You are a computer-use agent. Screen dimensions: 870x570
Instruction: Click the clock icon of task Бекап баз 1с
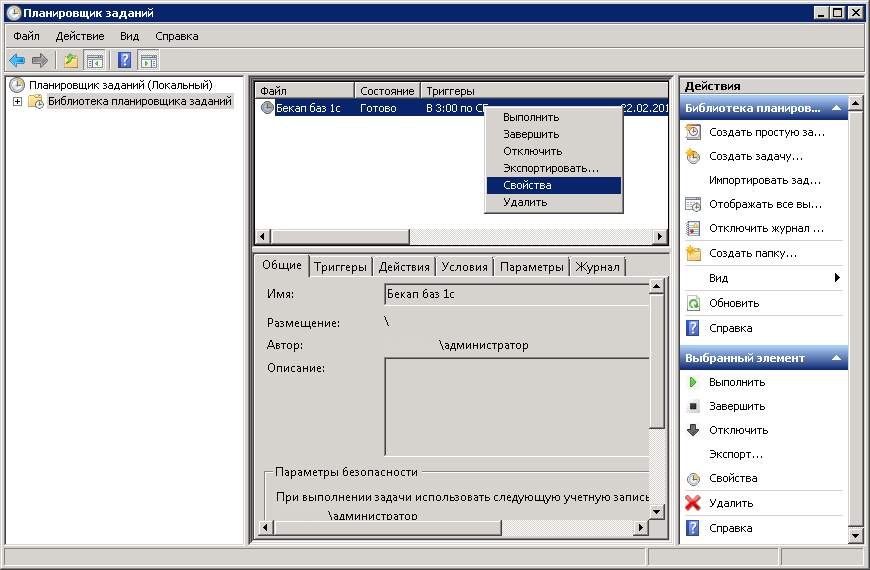click(267, 108)
